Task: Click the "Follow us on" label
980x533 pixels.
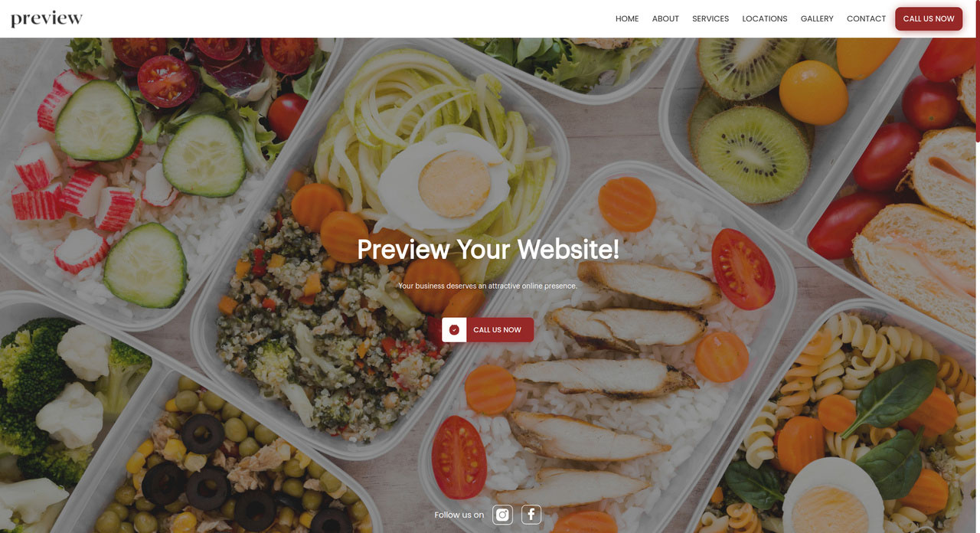Action: pyautogui.click(x=459, y=515)
